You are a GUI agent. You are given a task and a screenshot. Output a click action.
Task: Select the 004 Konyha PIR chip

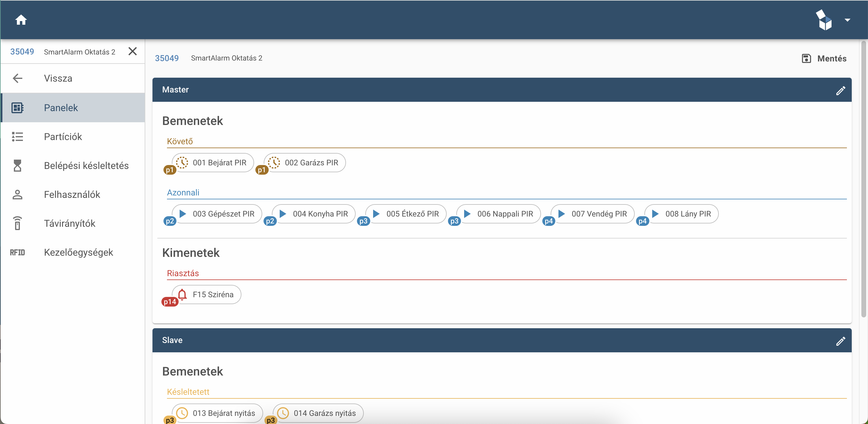(x=314, y=214)
